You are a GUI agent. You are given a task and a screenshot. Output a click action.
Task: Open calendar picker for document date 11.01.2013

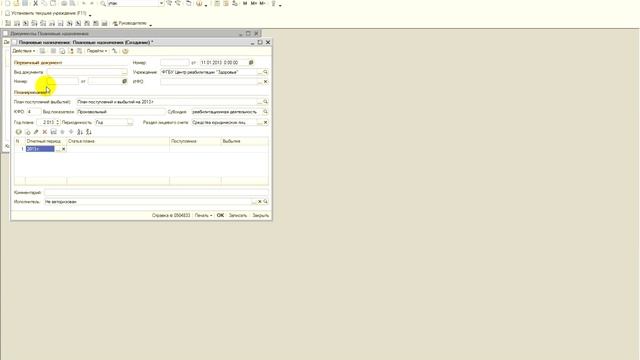(x=251, y=62)
